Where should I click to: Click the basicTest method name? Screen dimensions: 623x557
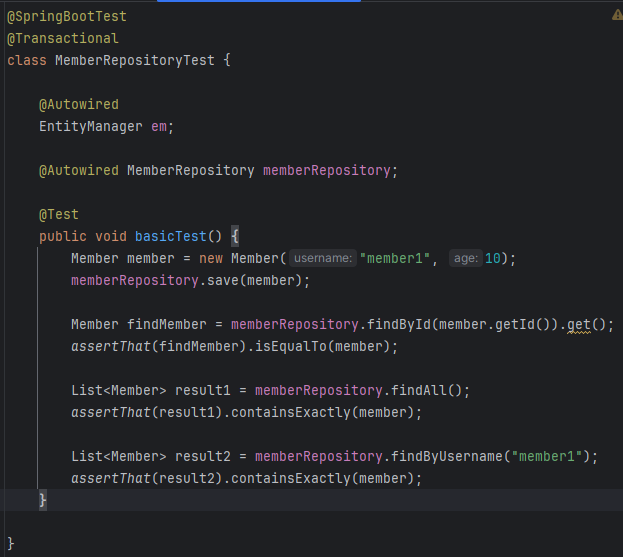coord(171,237)
